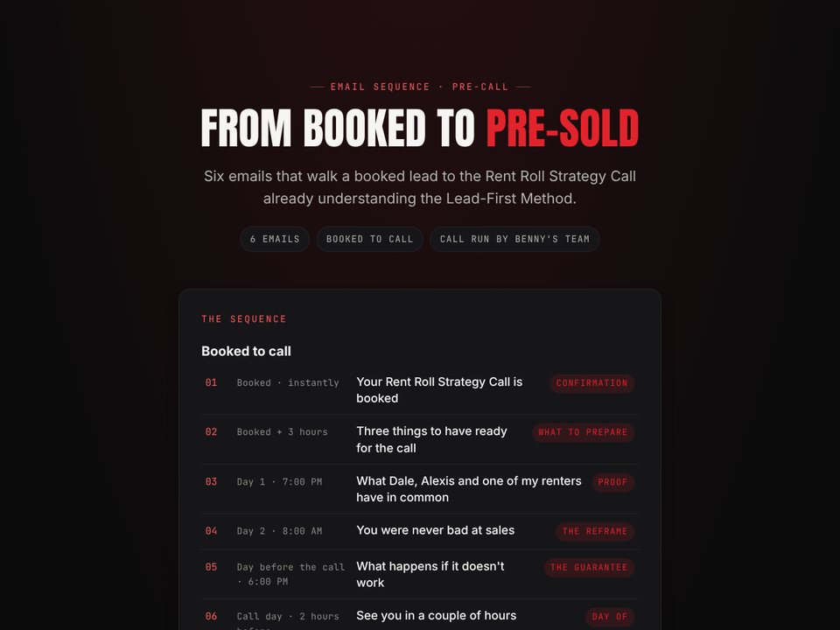Click THE REFRAME tag
840x630 pixels.
point(595,531)
